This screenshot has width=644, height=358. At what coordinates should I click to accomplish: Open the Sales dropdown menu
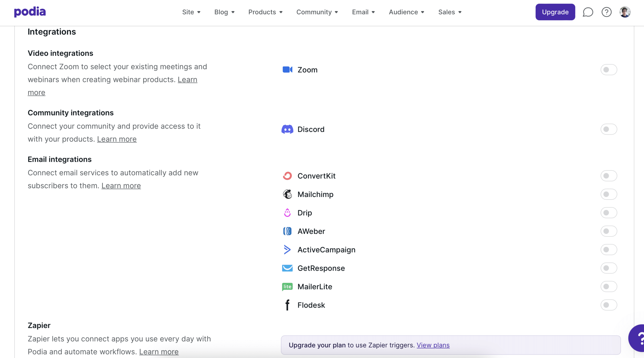coord(450,12)
